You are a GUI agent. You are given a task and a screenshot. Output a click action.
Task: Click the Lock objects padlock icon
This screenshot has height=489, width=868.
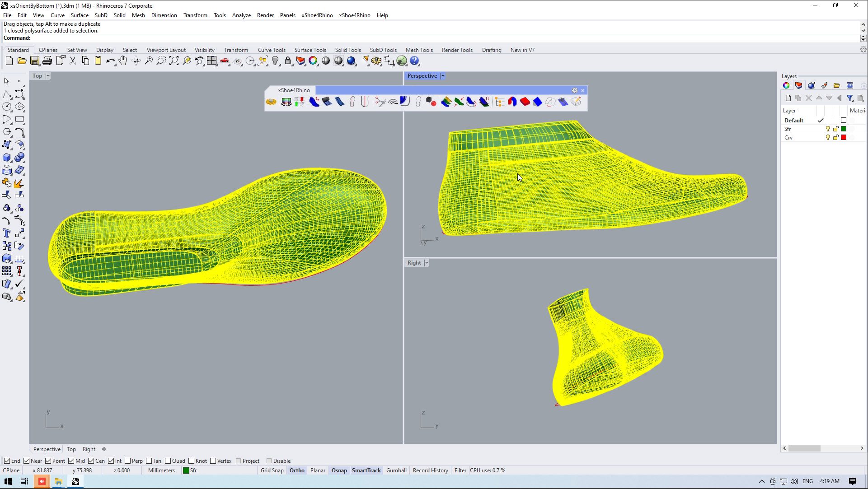click(x=288, y=61)
